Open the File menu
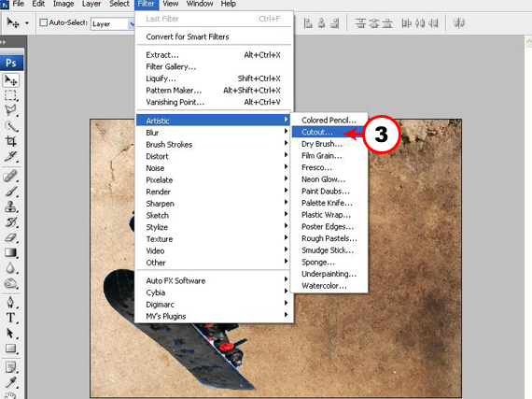532x399 pixels. click(x=18, y=4)
